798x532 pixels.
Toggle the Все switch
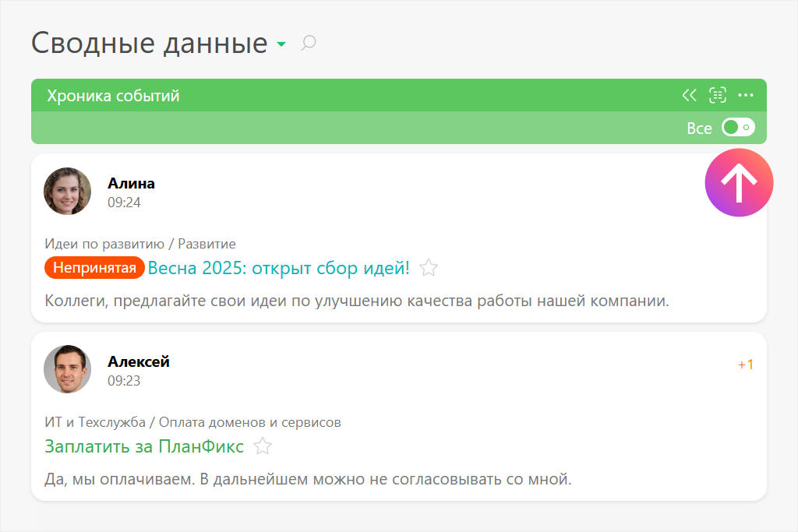pyautogui.click(x=738, y=128)
